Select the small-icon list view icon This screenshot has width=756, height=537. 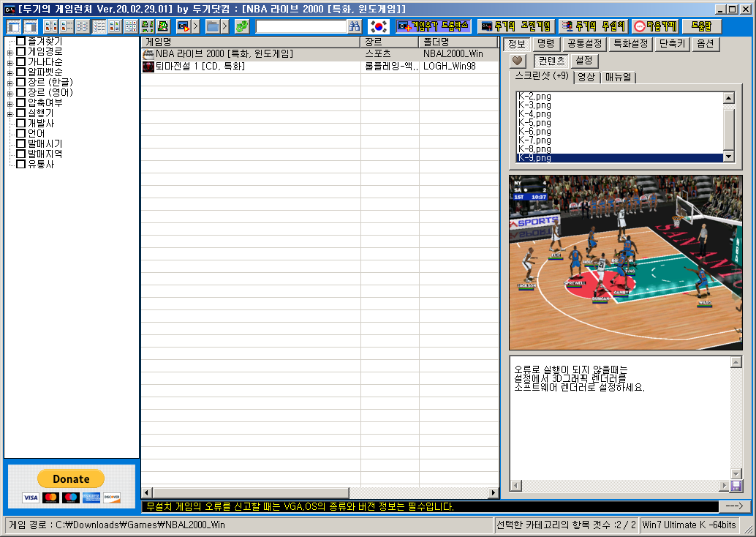click(83, 26)
